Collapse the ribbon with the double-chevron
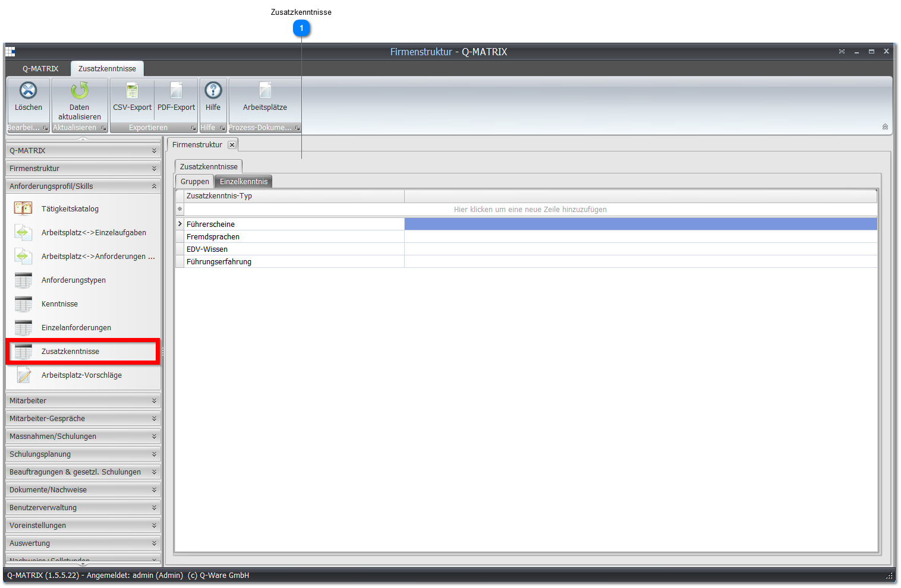 885,127
